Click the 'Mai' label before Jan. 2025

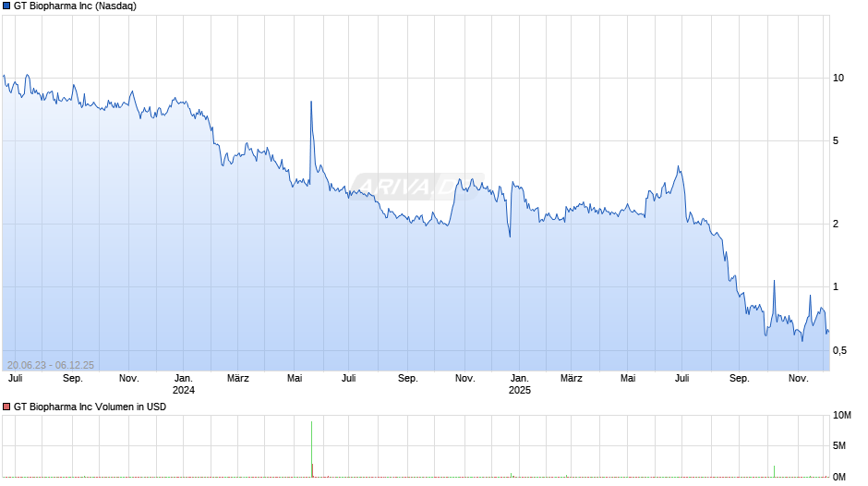[x=295, y=379]
